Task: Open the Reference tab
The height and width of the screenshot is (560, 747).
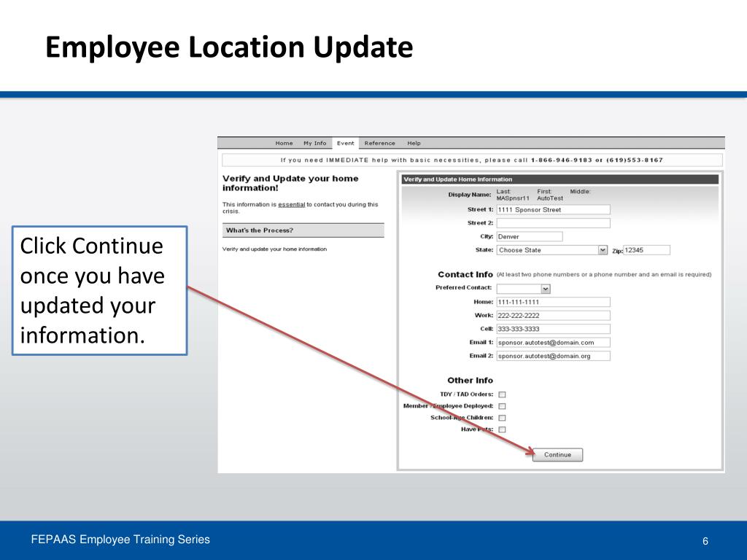Action: click(379, 144)
